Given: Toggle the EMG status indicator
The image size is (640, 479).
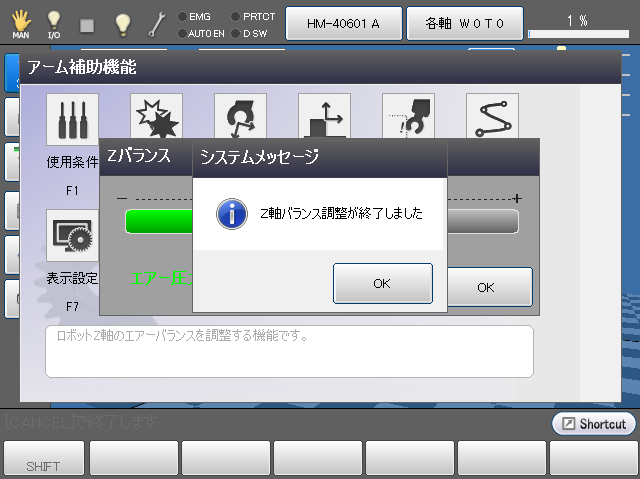Looking at the screenshot, I should point(193,16).
